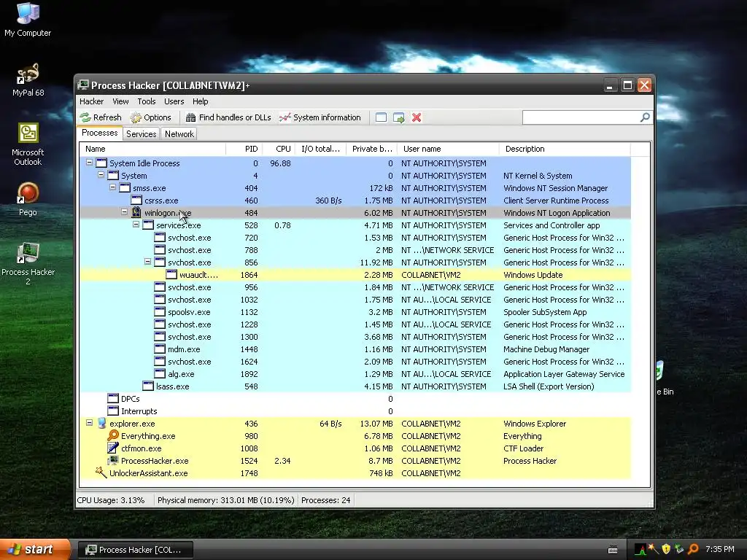This screenshot has height=560, width=747.
Task: Select the UnlockerAssistant.exe wand icon
Action: click(x=101, y=472)
